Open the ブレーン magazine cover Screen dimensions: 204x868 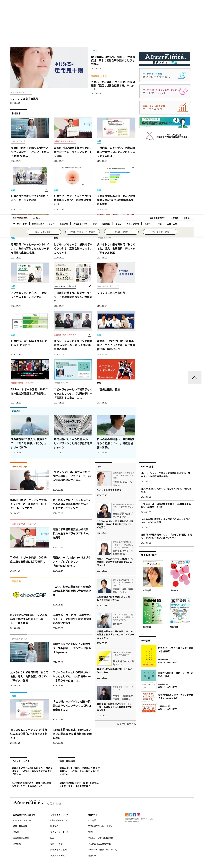point(180,574)
